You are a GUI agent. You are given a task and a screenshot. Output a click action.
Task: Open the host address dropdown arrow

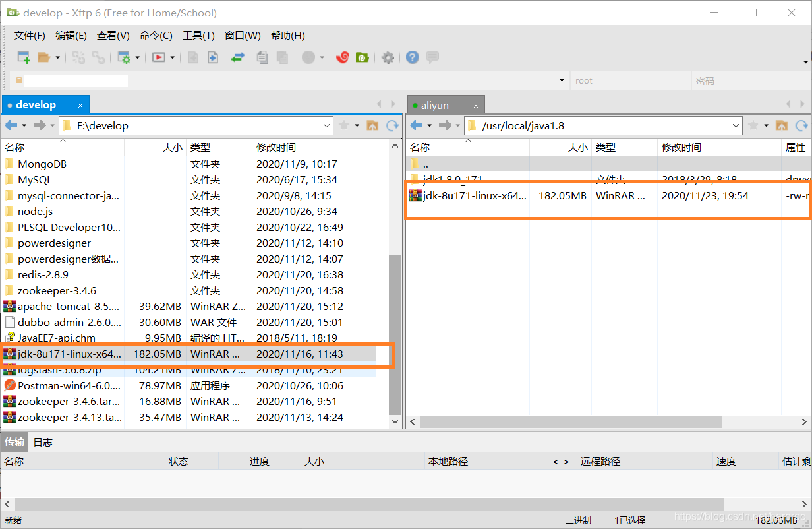562,80
